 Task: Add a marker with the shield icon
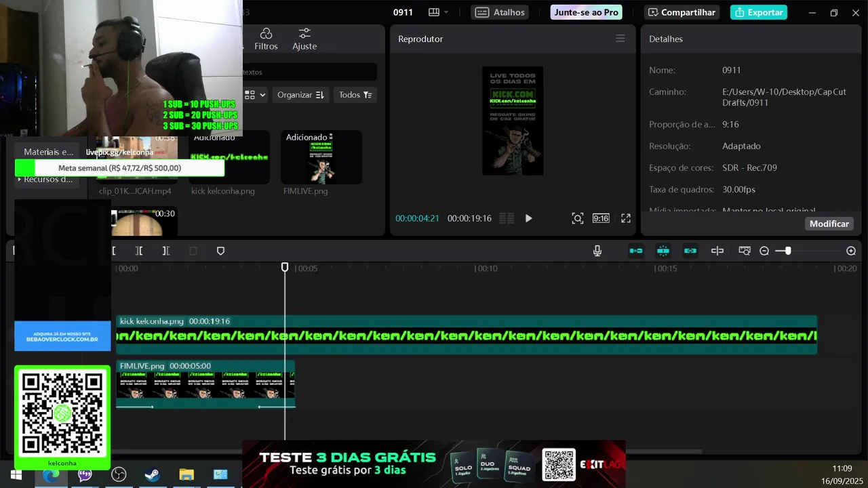(220, 251)
